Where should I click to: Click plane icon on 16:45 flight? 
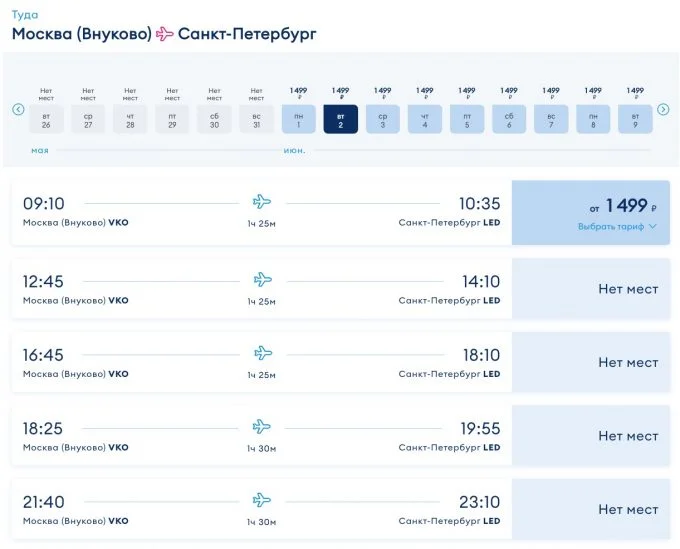[263, 353]
